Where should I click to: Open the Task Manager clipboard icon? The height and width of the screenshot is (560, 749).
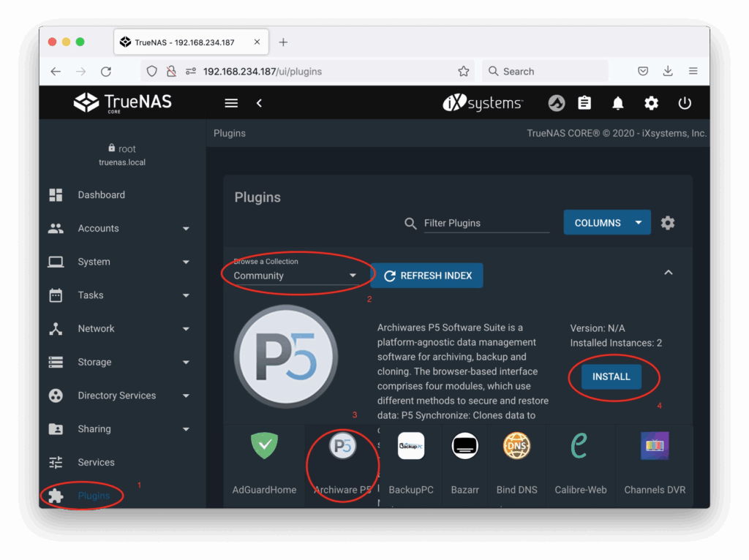[x=584, y=103]
